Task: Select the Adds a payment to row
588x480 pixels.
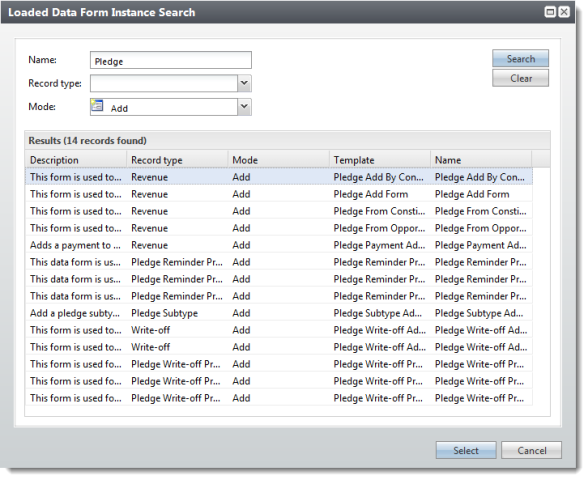Action: tap(279, 245)
